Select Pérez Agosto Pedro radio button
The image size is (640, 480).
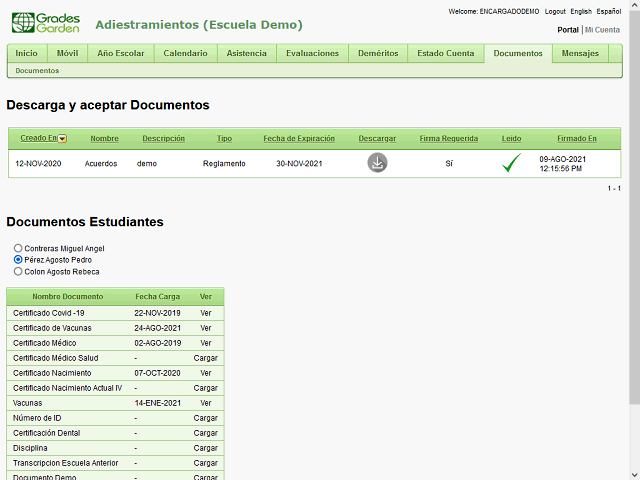click(x=18, y=260)
